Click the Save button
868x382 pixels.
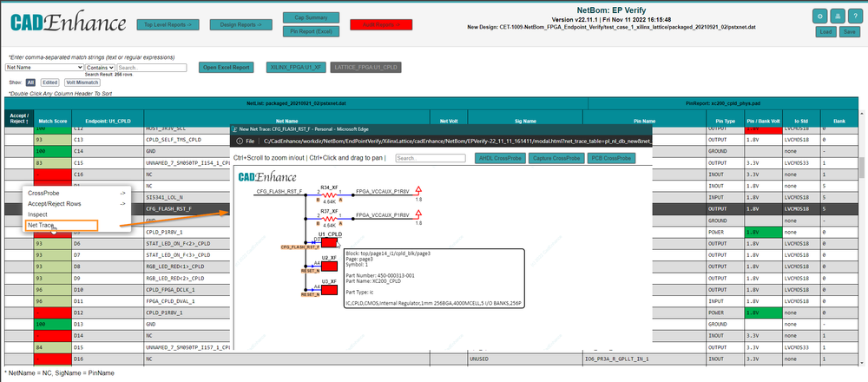coord(850,32)
